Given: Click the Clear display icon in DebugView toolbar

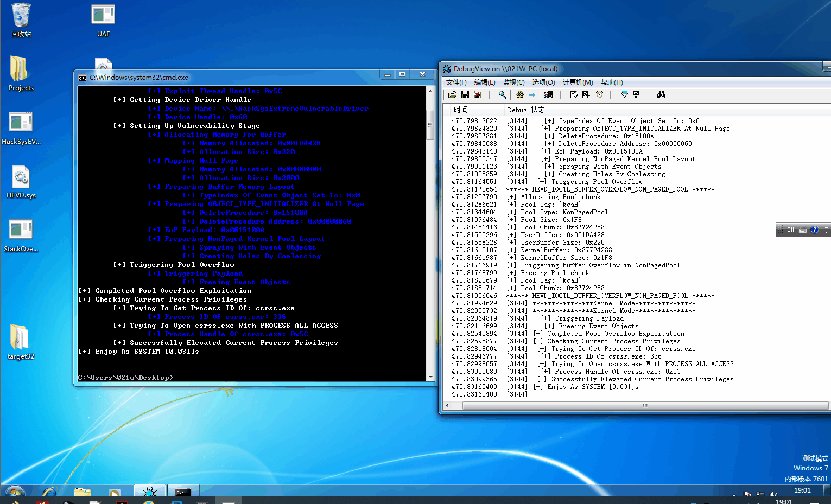Looking at the screenshot, I should tap(574, 95).
